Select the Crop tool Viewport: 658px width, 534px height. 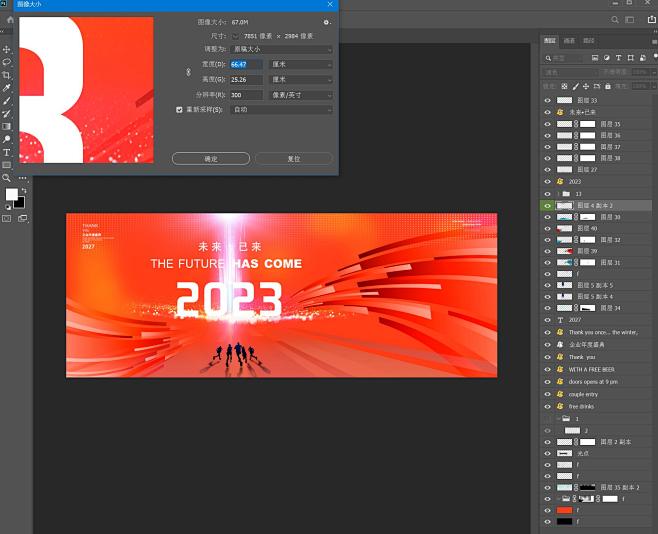(x=7, y=75)
